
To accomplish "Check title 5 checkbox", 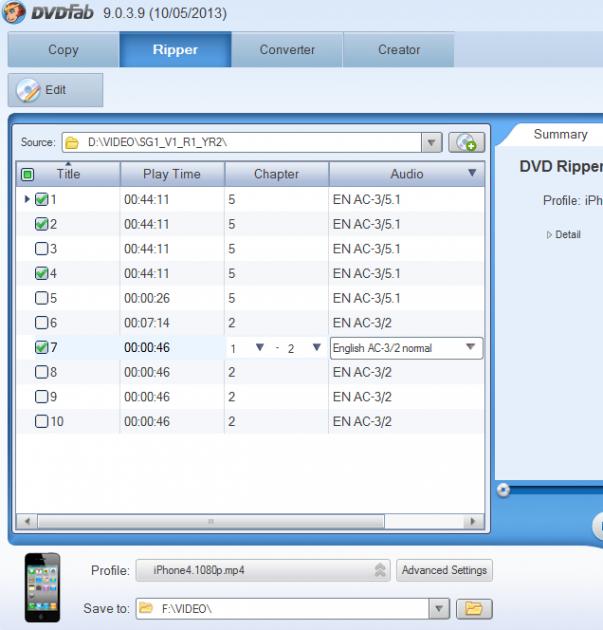I will [41, 298].
